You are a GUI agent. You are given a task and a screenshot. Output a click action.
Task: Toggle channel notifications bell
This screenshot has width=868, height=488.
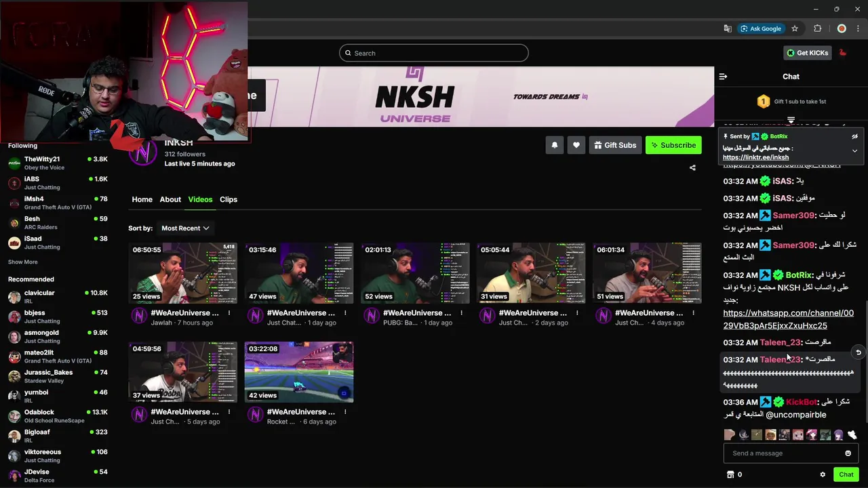554,145
